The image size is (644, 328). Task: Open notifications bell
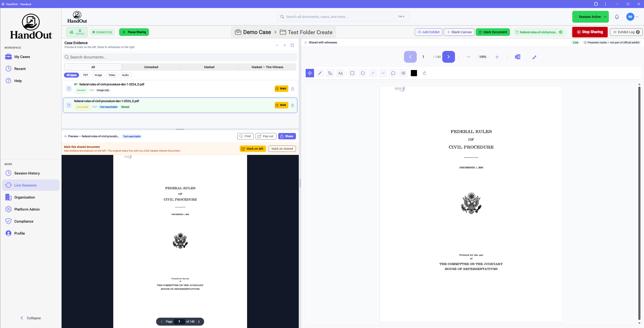[617, 17]
